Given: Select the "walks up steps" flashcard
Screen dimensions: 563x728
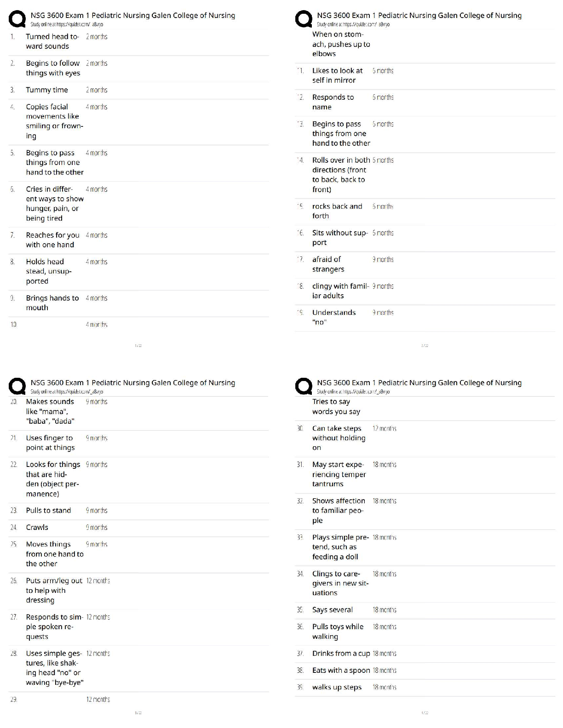Looking at the screenshot, I should (x=337, y=688).
